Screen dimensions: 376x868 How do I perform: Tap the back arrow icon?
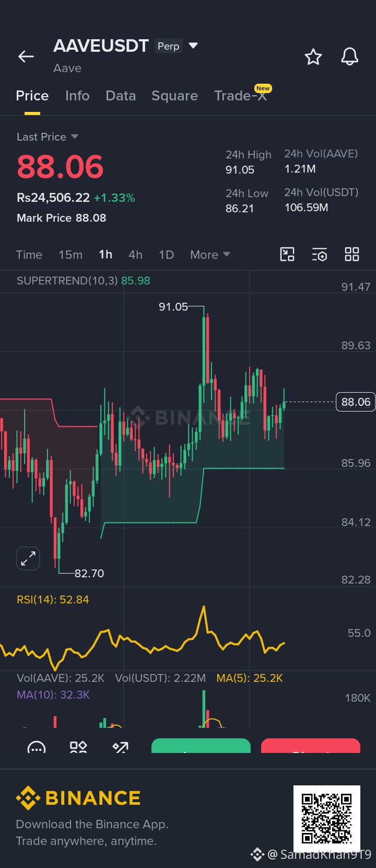click(x=26, y=56)
